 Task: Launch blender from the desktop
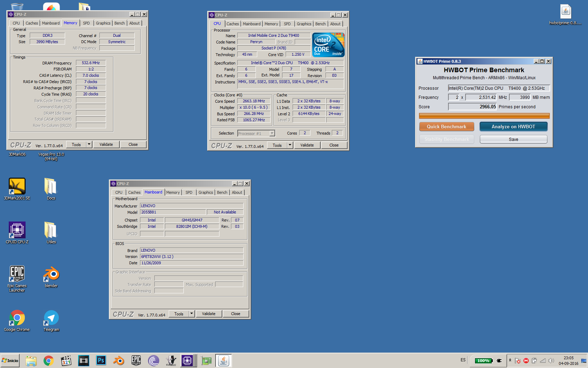point(51,277)
